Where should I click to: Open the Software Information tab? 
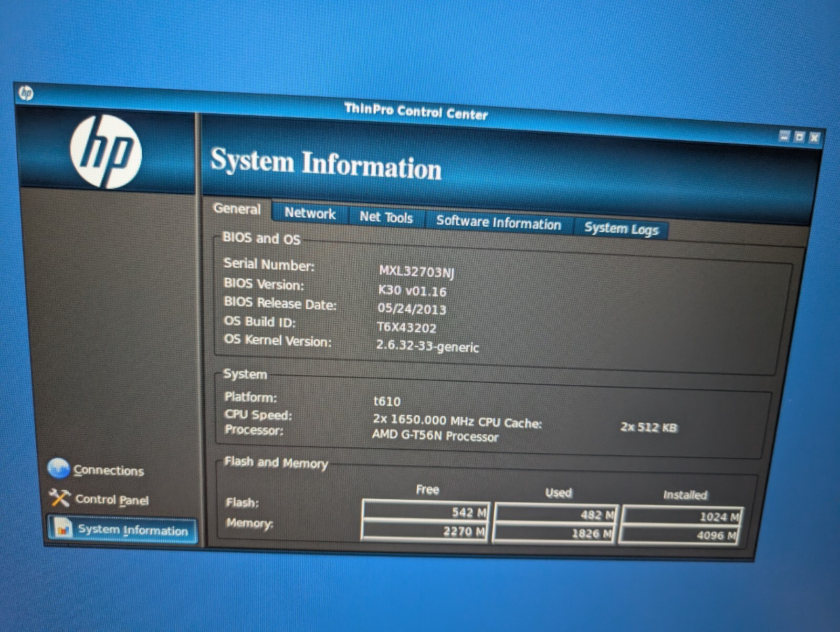click(x=498, y=223)
